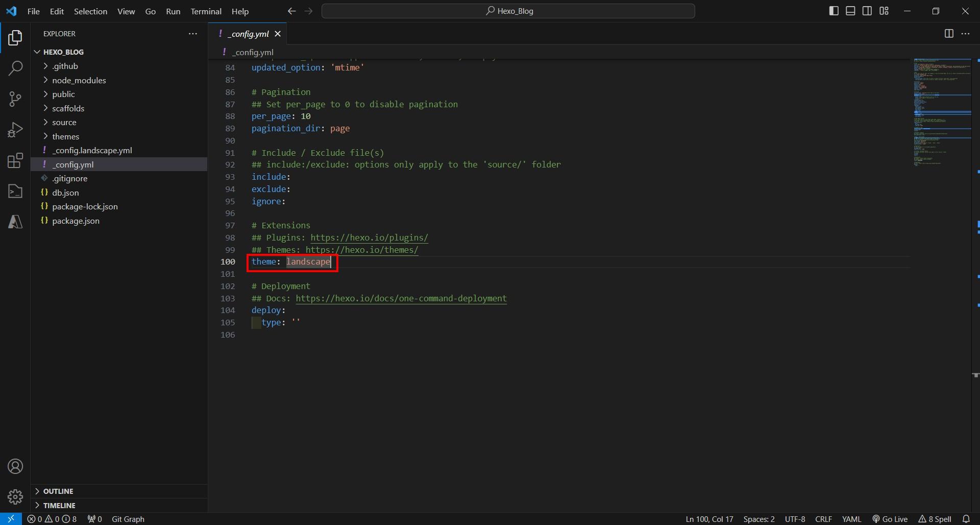The height and width of the screenshot is (525, 980).
Task: Select the _config.yml editor tab
Action: tap(248, 34)
